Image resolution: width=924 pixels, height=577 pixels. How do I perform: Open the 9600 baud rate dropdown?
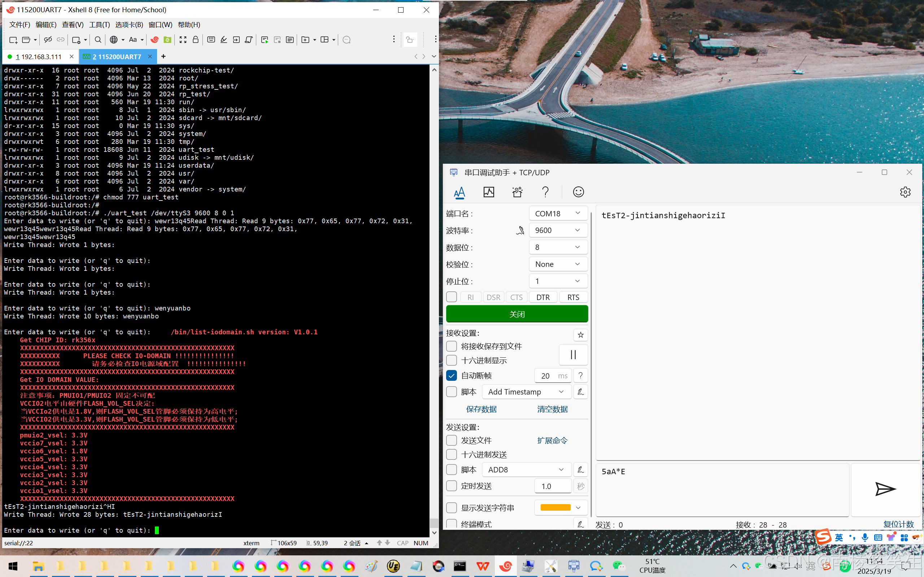click(558, 230)
